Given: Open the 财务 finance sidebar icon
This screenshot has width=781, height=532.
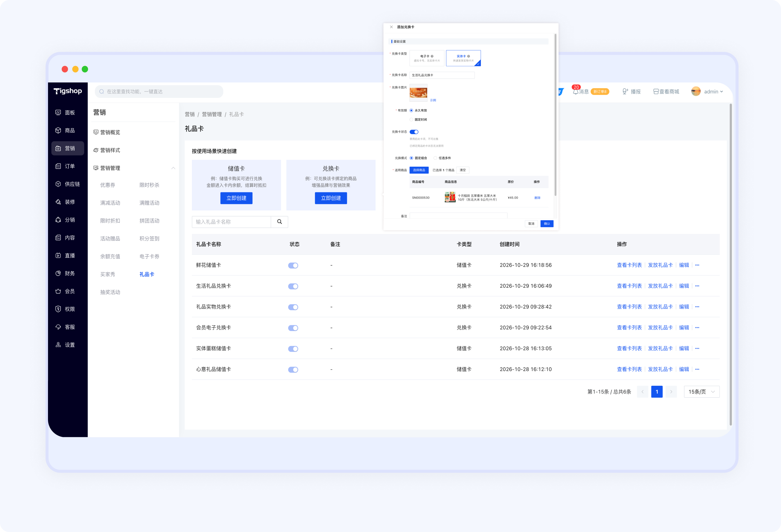Looking at the screenshot, I should coord(58,273).
